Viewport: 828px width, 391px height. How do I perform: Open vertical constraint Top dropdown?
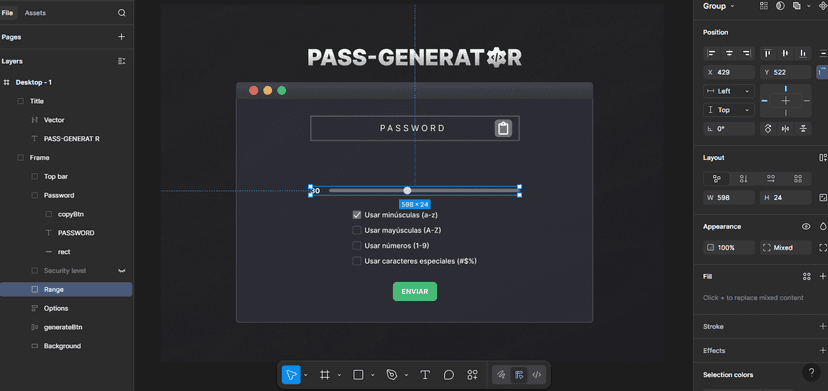[x=729, y=110]
